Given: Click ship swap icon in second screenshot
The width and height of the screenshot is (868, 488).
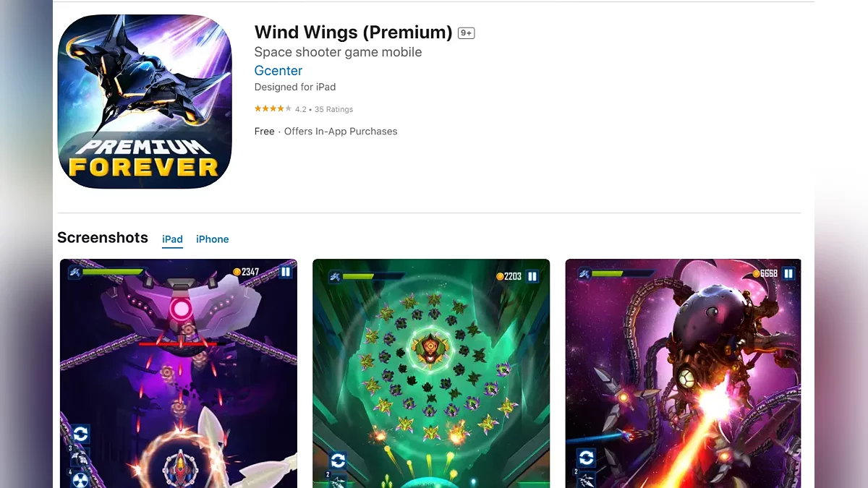Looking at the screenshot, I should tap(338, 461).
